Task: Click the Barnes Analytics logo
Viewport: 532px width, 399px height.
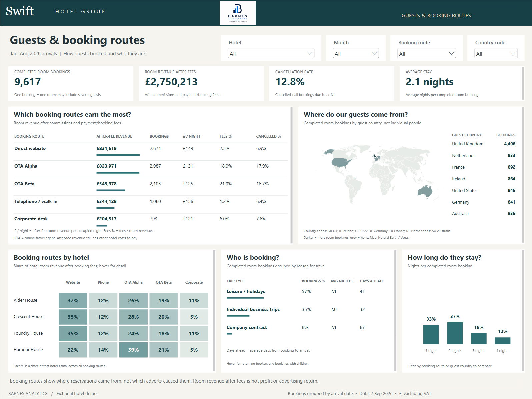Action: (x=238, y=13)
